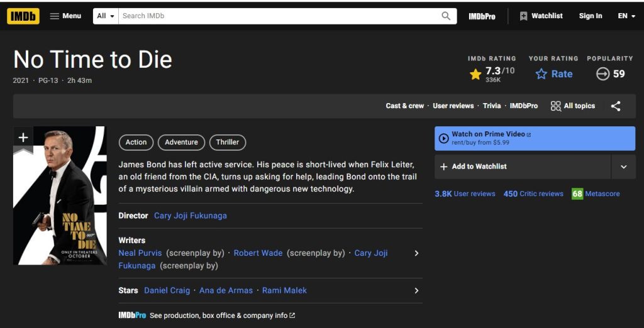Click the 2021 release year

pos(21,80)
